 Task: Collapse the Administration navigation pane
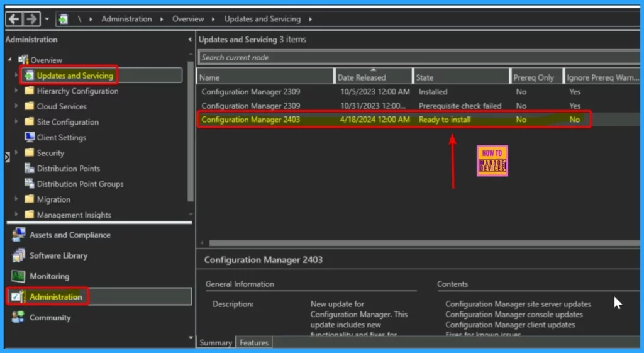click(x=190, y=40)
